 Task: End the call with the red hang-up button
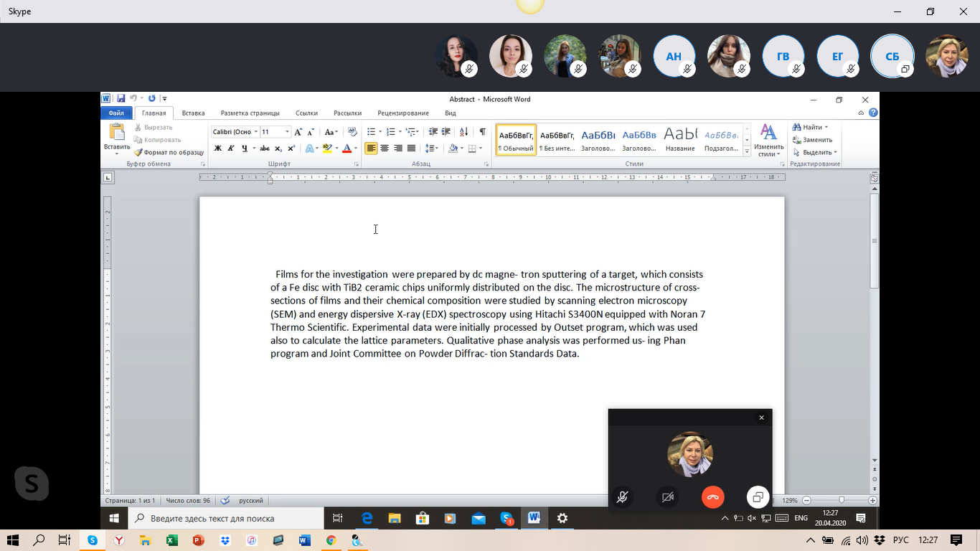(x=712, y=497)
